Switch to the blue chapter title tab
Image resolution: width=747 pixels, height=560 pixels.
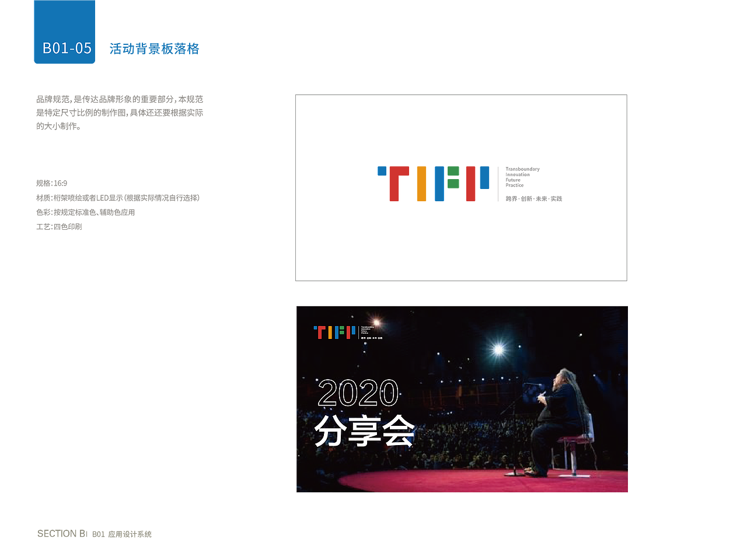click(x=153, y=50)
